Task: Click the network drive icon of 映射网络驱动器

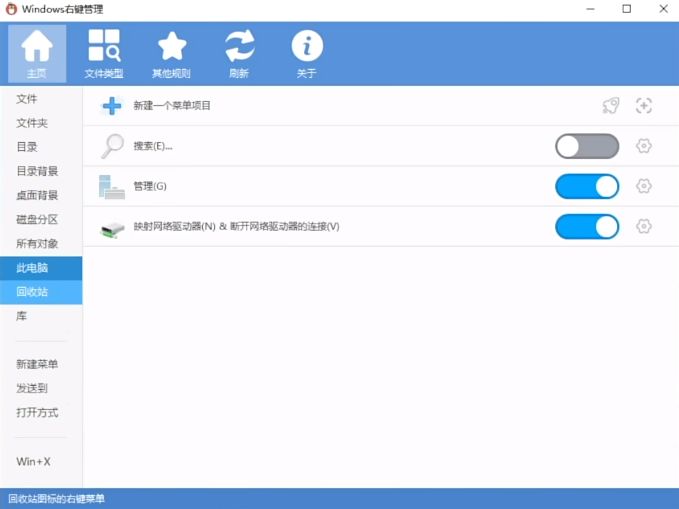Action: point(112,229)
